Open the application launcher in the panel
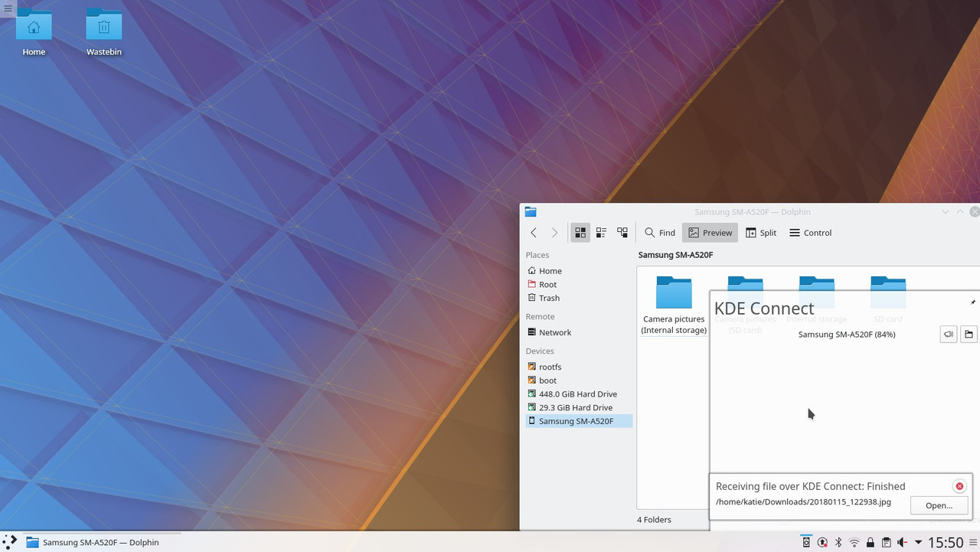Viewport: 980px width, 552px height. click(x=9, y=542)
